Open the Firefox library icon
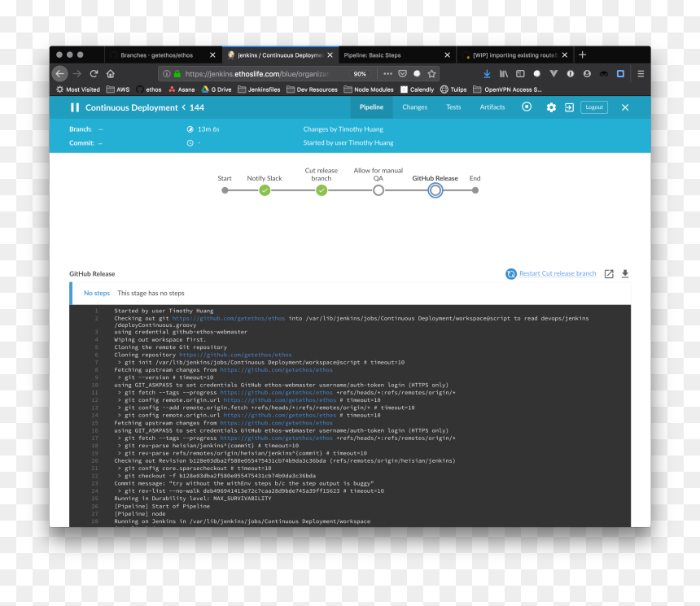Screen dimensions: 700x606 click(x=504, y=74)
